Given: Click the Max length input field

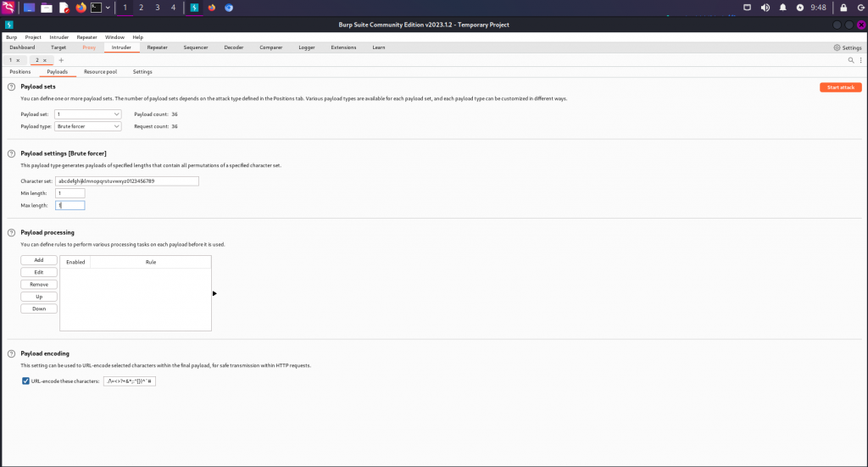Looking at the screenshot, I should 70,205.
